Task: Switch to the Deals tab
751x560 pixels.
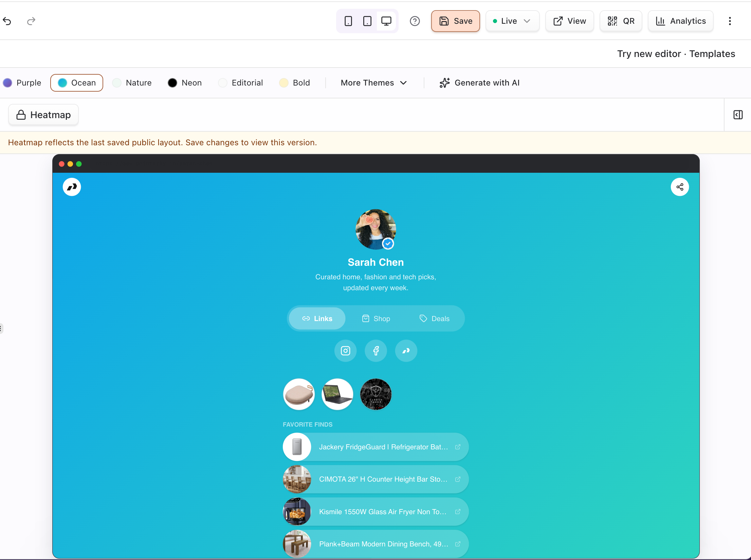Action: pos(434,318)
